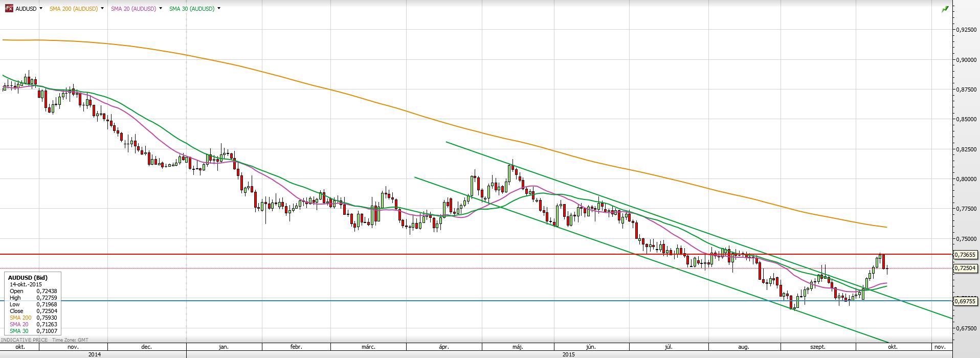This screenshot has height=358, width=980.
Task: Click the máj. month label
Action: coord(518,347)
